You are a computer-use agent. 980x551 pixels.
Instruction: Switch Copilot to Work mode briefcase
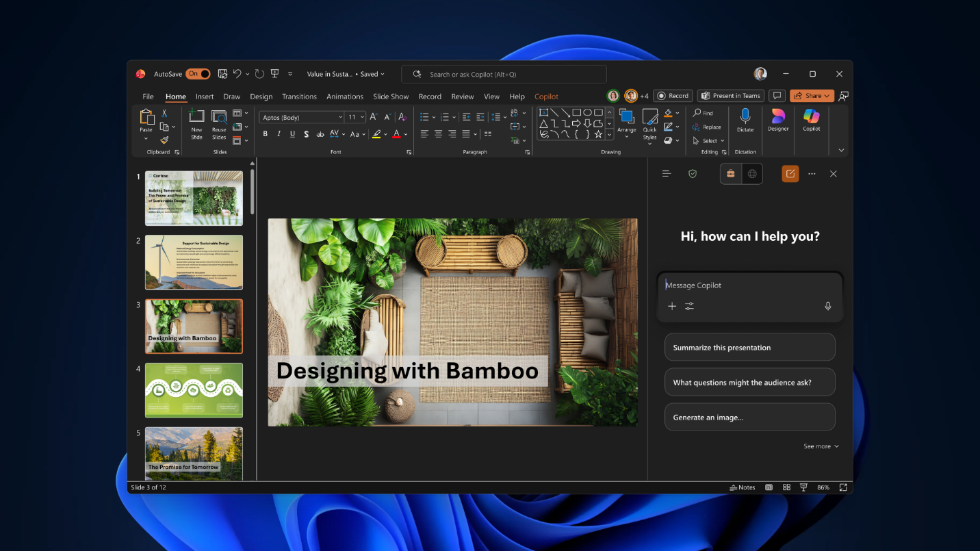coord(731,174)
